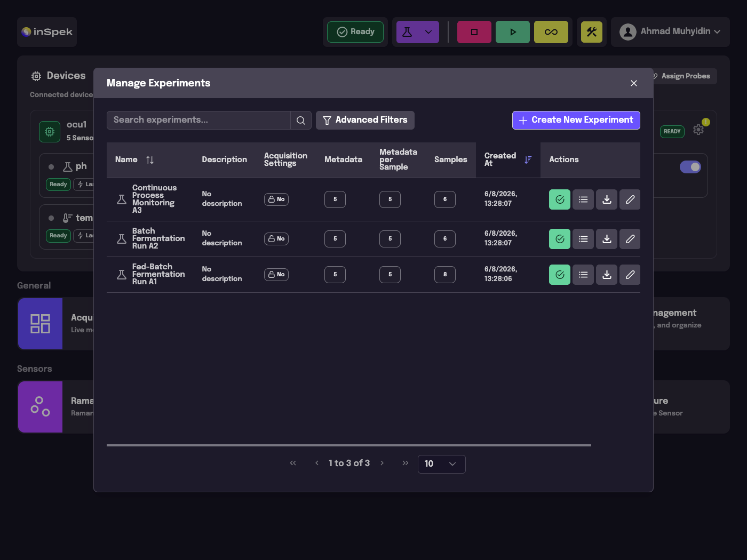747x560 pixels.
Task: Click the Samples column header
Action: pos(451,160)
